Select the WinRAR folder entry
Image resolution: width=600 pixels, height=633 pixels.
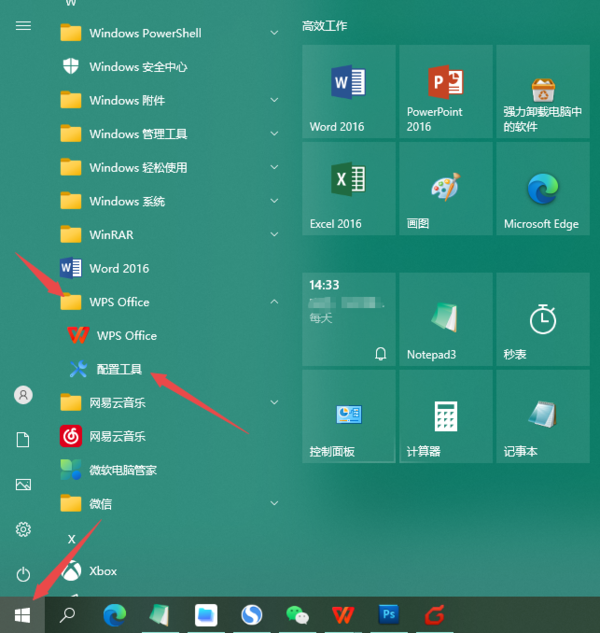[x=170, y=235]
